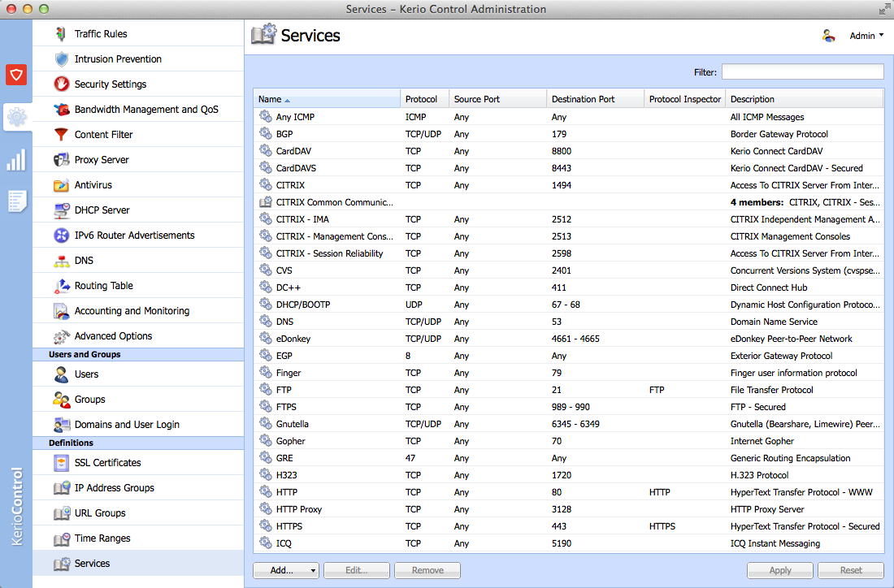Open Routing Table settings
The width and height of the screenshot is (894, 588).
[138, 285]
